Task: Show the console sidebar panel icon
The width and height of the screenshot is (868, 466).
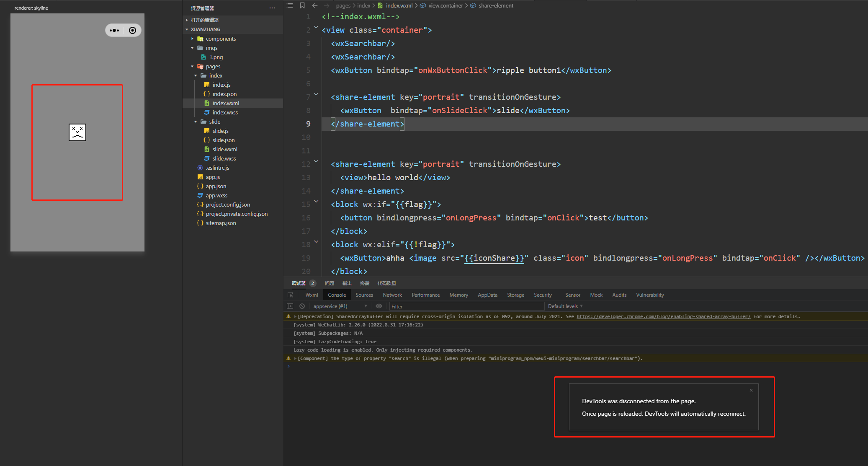Action: click(290, 306)
